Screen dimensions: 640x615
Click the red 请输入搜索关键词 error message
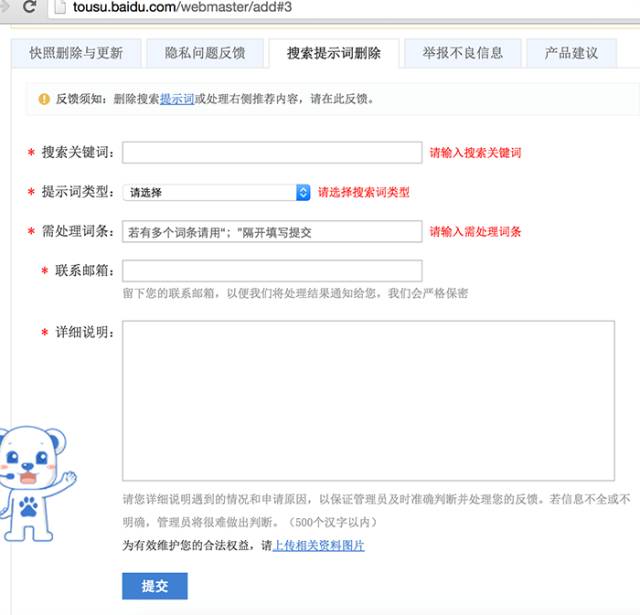click(476, 153)
